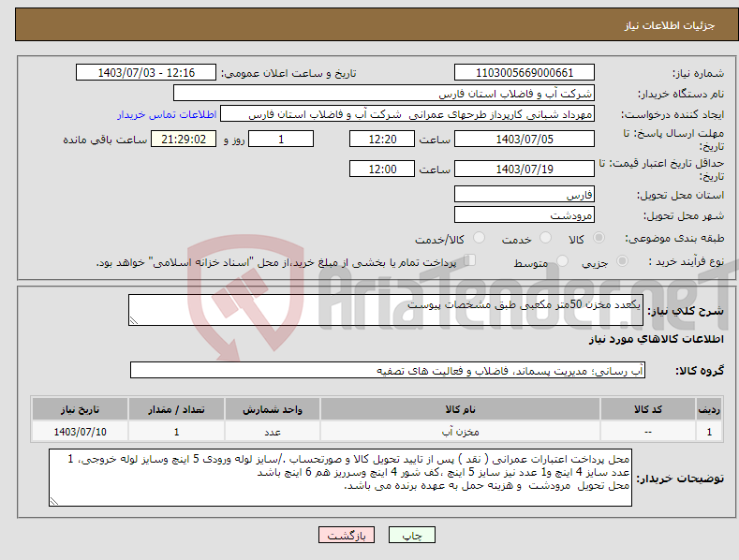Click the گروه کالا field
This screenshot has width=739, height=560.
(388, 370)
